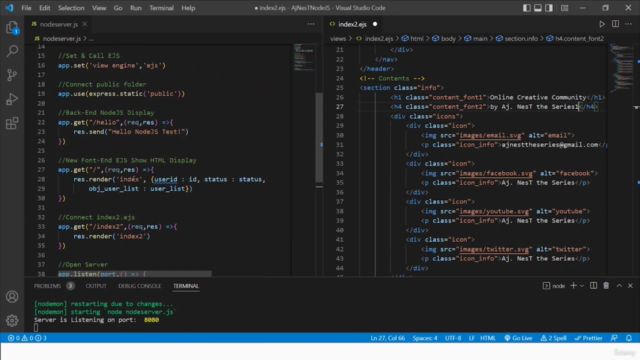The width and height of the screenshot is (640, 360).
Task: Add a new terminal with plus icon
Action: point(573,286)
